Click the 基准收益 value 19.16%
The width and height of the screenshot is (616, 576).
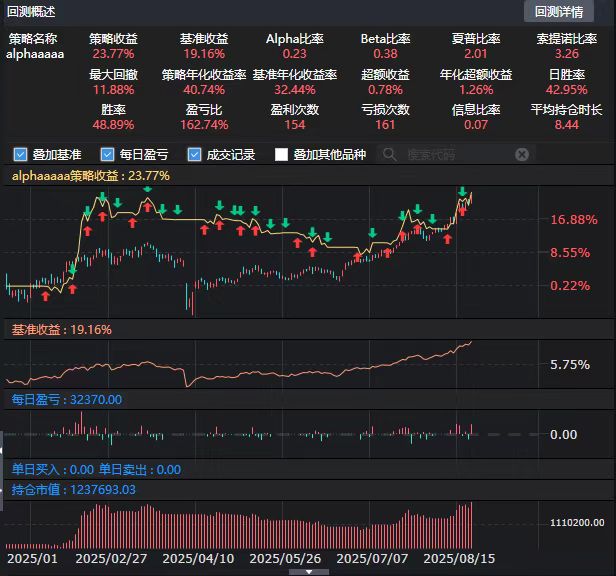click(x=204, y=54)
